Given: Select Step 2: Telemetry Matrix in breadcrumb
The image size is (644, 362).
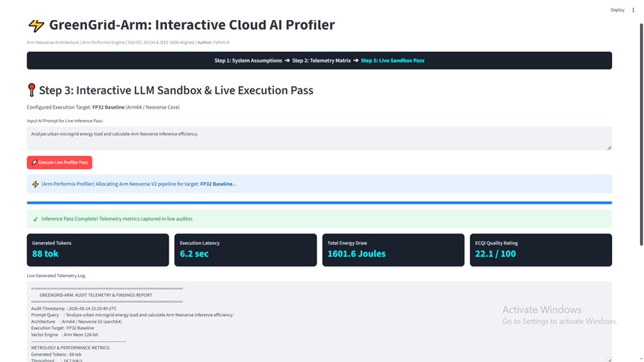Looking at the screenshot, I should tap(321, 61).
